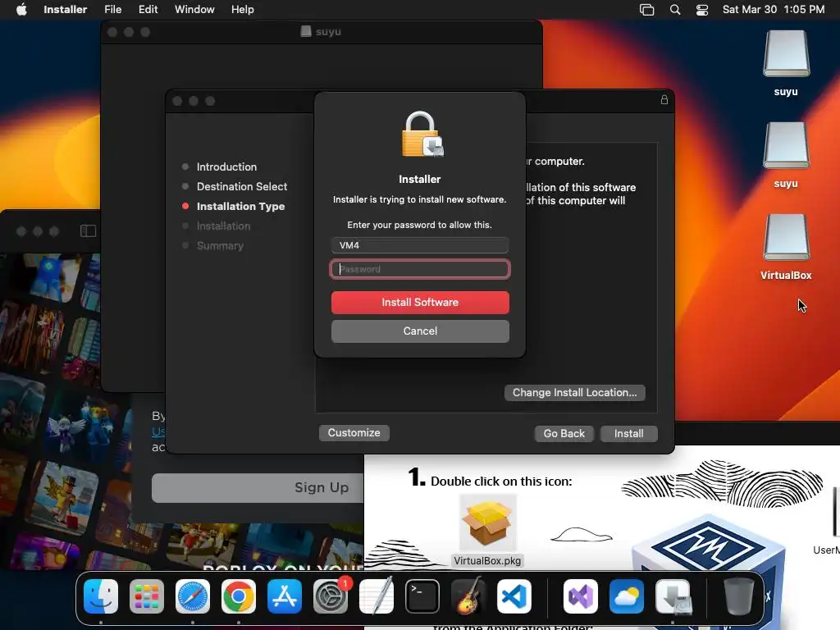Viewport: 840px width, 630px height.
Task: Click the Installation Type step
Action: [x=240, y=206]
